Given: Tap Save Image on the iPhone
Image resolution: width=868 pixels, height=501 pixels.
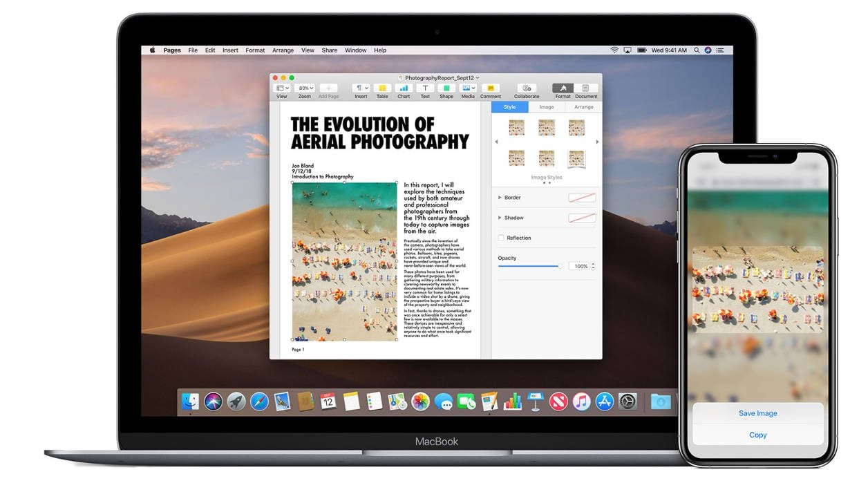Looking at the screenshot, I should pos(758,413).
